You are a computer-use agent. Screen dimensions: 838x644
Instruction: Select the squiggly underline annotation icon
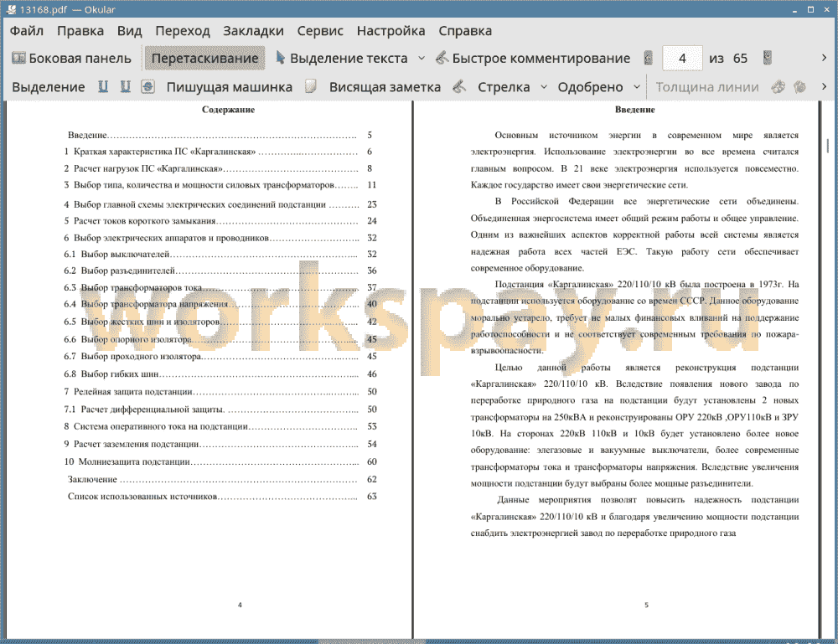coord(126,86)
